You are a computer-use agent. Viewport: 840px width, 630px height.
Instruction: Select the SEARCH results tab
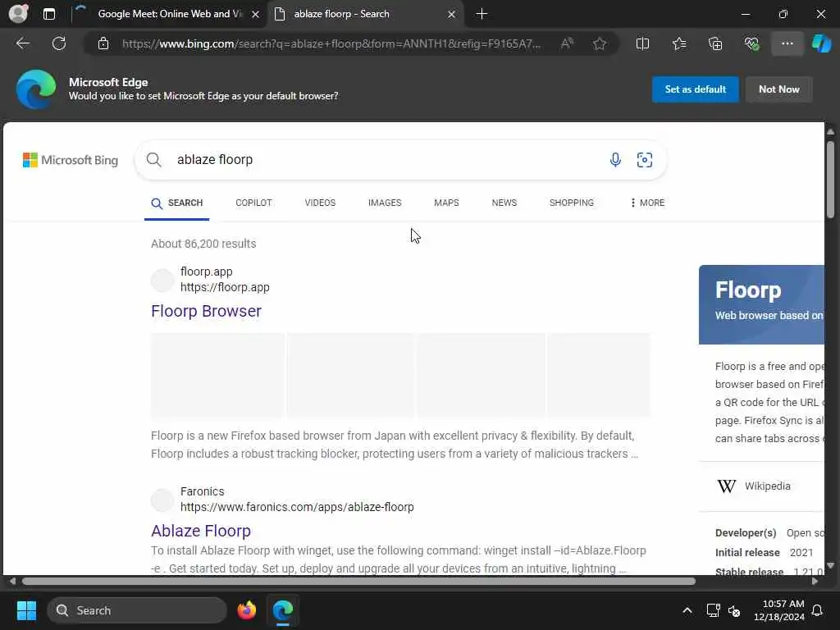point(177,203)
